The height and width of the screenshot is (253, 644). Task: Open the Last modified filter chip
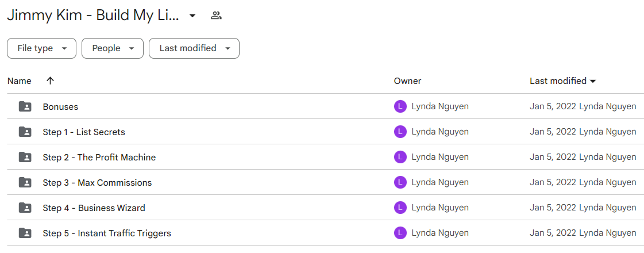click(194, 48)
